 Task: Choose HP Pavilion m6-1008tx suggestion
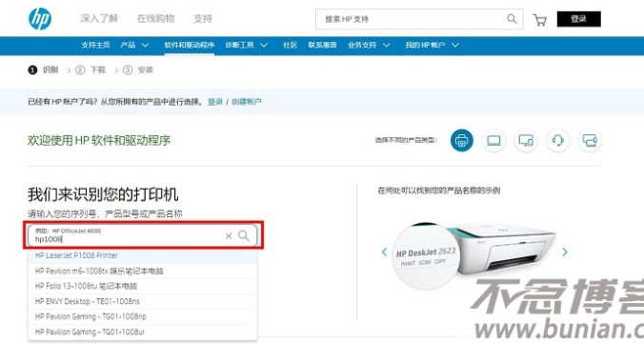(x=143, y=271)
